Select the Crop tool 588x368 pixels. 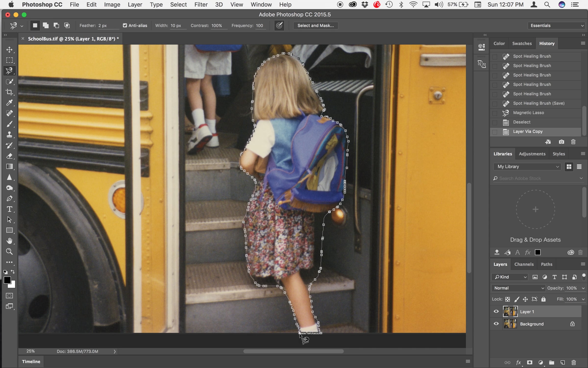[9, 92]
